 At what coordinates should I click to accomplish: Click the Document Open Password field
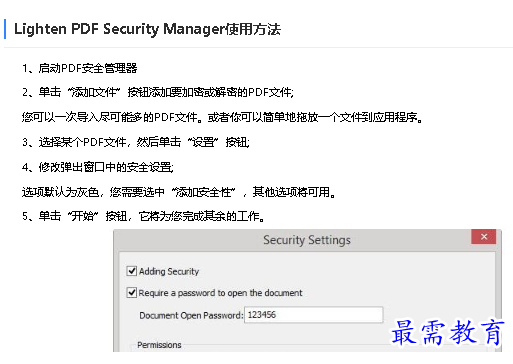[x=313, y=315]
